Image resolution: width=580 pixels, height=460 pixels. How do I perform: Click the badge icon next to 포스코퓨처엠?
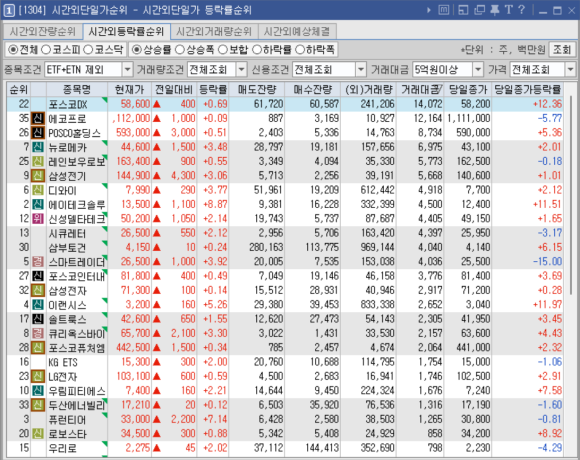(x=38, y=348)
